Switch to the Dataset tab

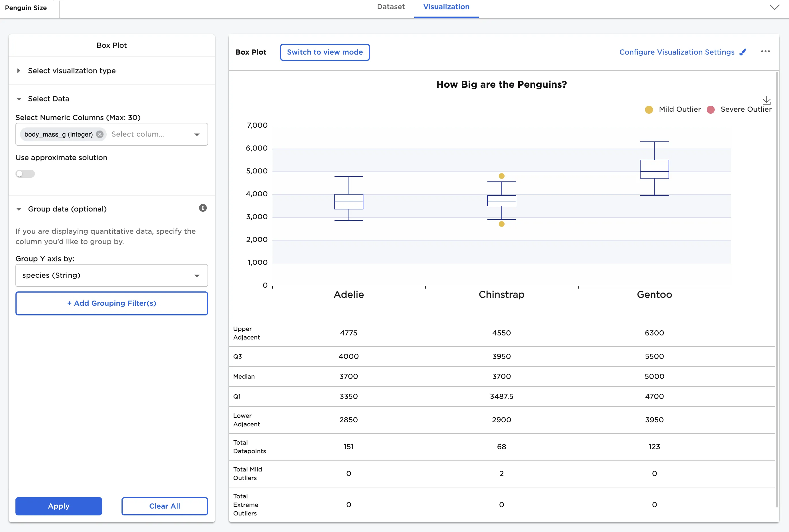pos(390,7)
